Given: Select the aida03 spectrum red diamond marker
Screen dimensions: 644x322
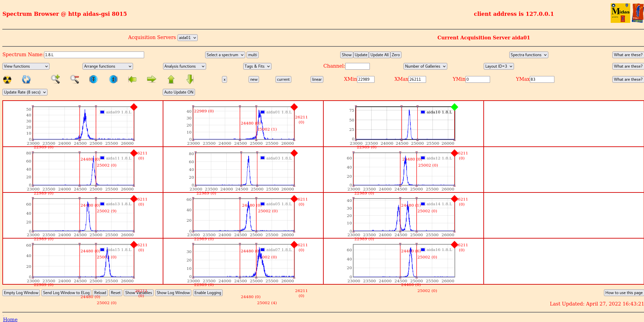Looking at the screenshot, I should pyautogui.click(x=294, y=153).
